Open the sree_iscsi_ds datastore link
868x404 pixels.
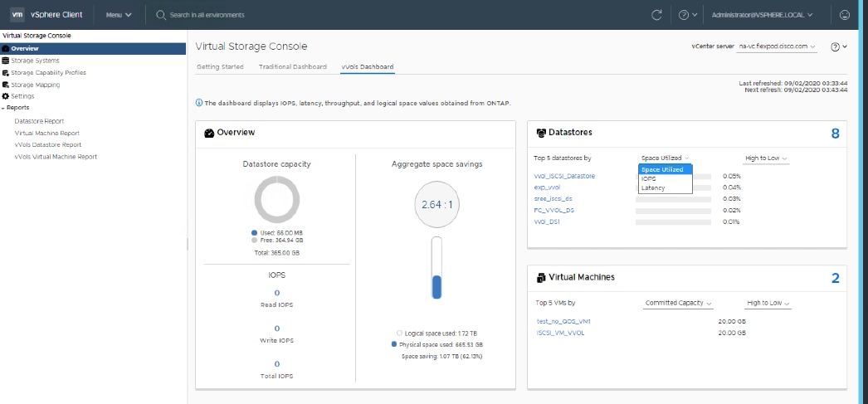click(552, 198)
